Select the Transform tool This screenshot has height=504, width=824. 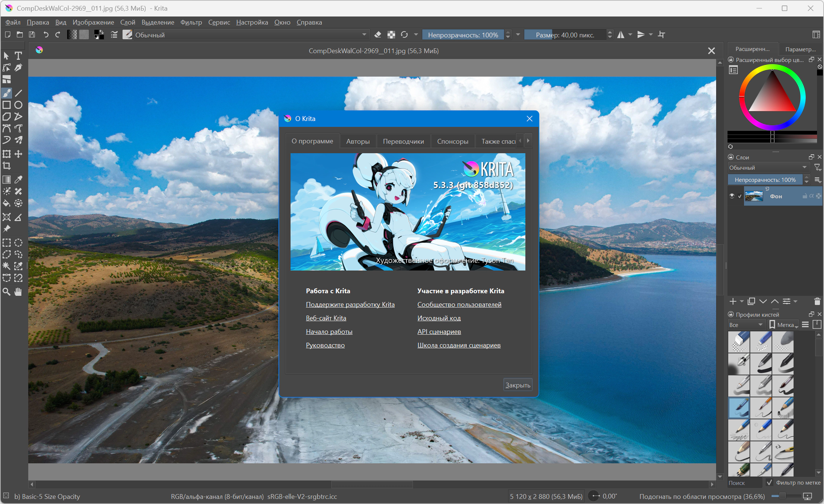point(7,154)
